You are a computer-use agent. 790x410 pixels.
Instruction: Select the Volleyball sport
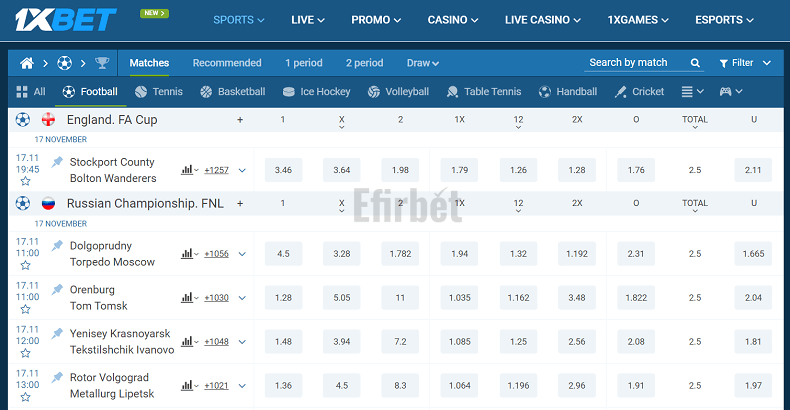tap(398, 92)
